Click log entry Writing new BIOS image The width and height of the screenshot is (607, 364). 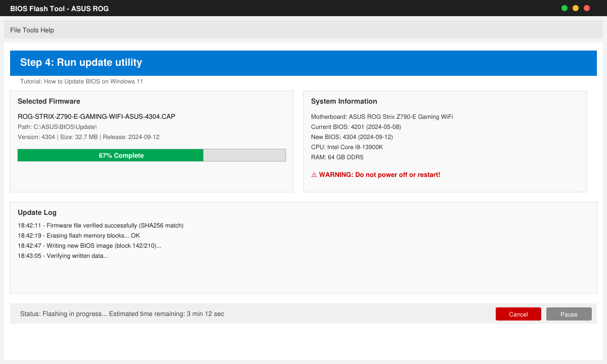[90, 246]
